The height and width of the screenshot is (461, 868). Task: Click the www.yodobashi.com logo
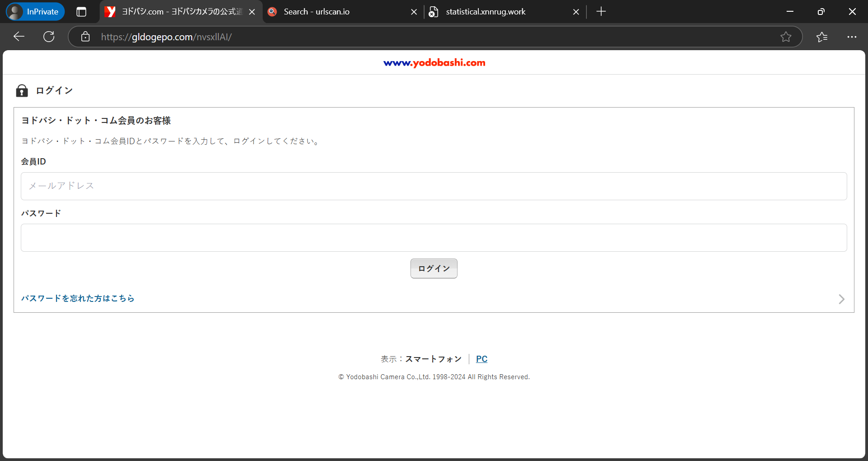pyautogui.click(x=434, y=63)
